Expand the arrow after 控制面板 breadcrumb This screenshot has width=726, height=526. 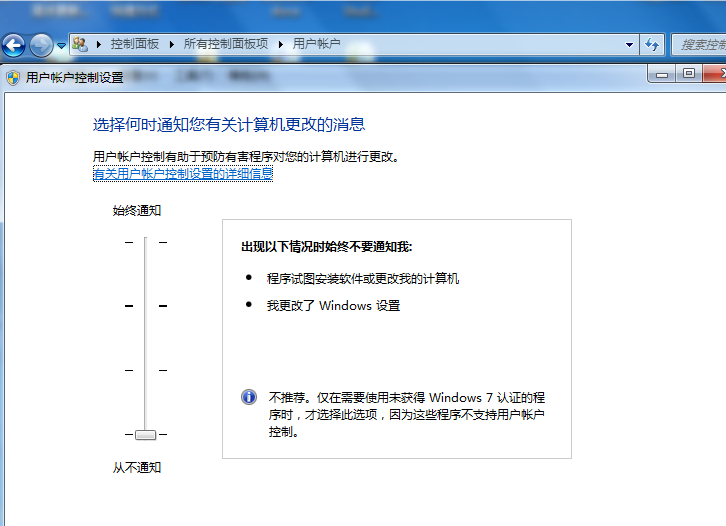[x=172, y=44]
